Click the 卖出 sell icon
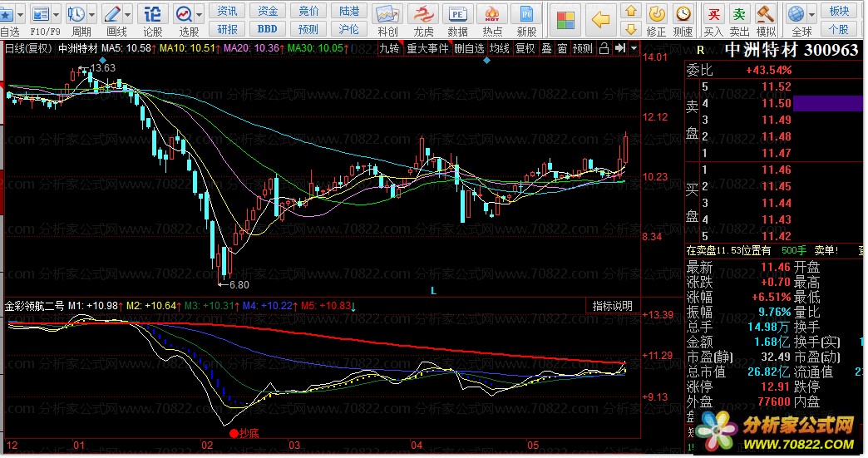Screen dimensions: 868x458 click(x=739, y=14)
